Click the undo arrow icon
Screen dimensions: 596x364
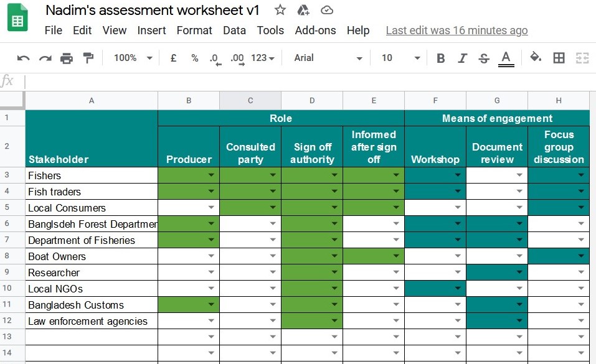tap(24, 58)
